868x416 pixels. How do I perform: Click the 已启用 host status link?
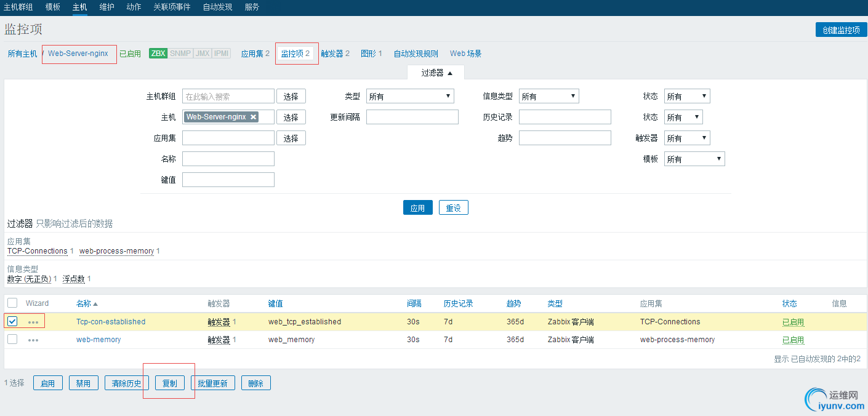point(130,54)
